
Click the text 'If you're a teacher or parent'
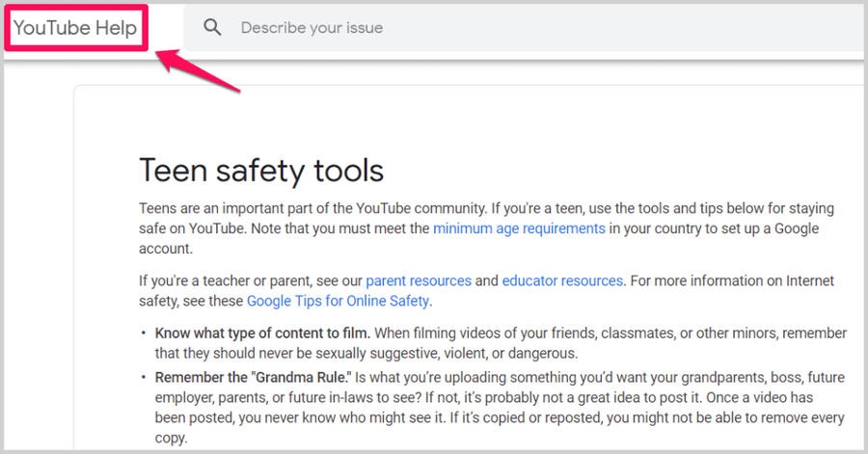coord(226,280)
